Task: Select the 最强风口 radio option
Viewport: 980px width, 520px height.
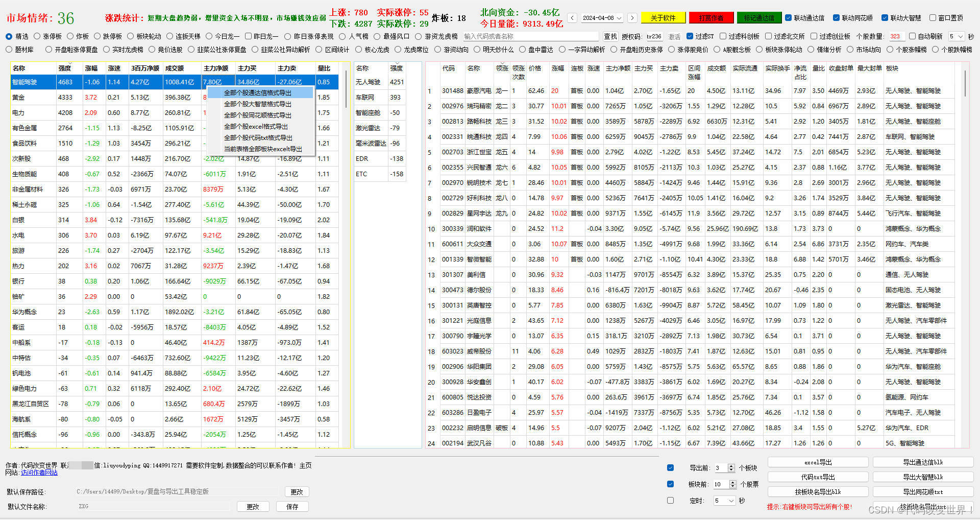Action: (377, 36)
